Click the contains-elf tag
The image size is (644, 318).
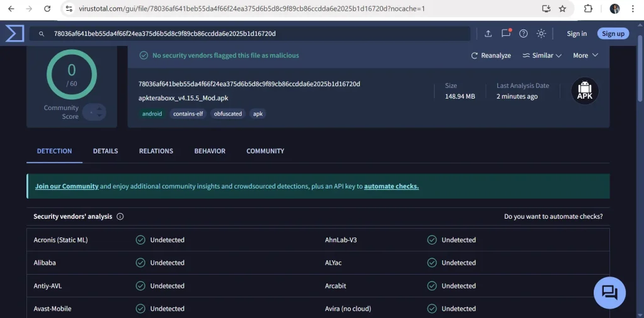coord(188,114)
